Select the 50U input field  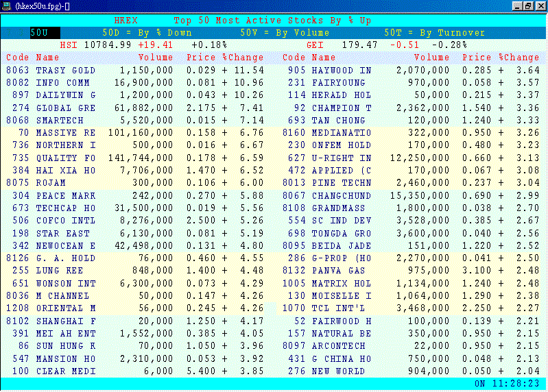pos(45,33)
